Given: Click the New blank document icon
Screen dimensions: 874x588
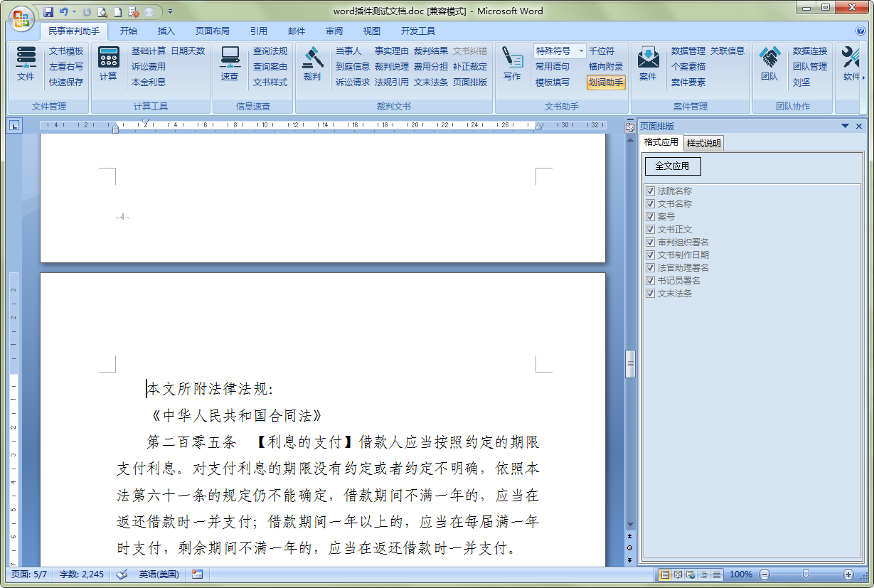Looking at the screenshot, I should [x=117, y=12].
